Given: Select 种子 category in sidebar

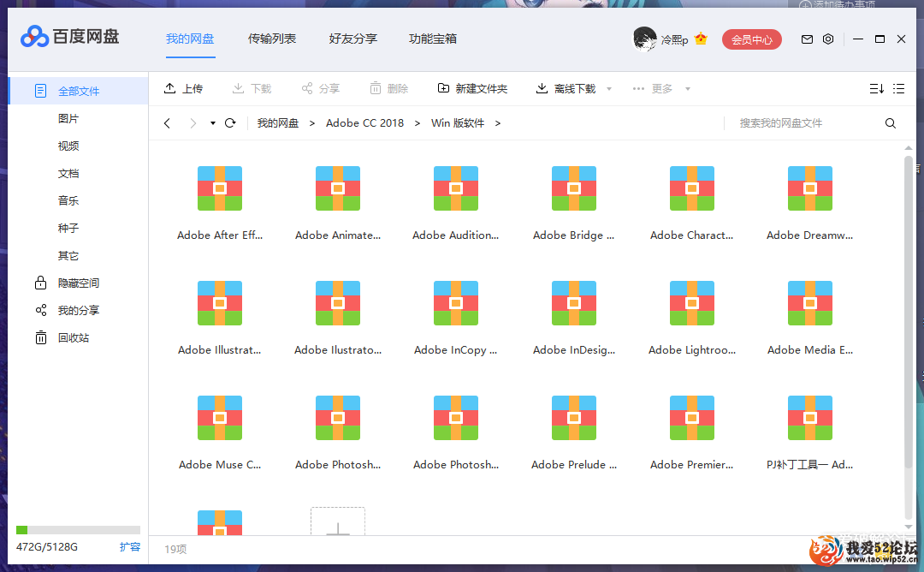Looking at the screenshot, I should tap(68, 229).
